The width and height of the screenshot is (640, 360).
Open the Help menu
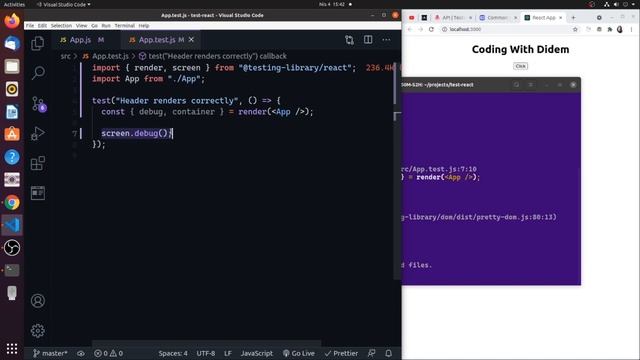(x=144, y=26)
